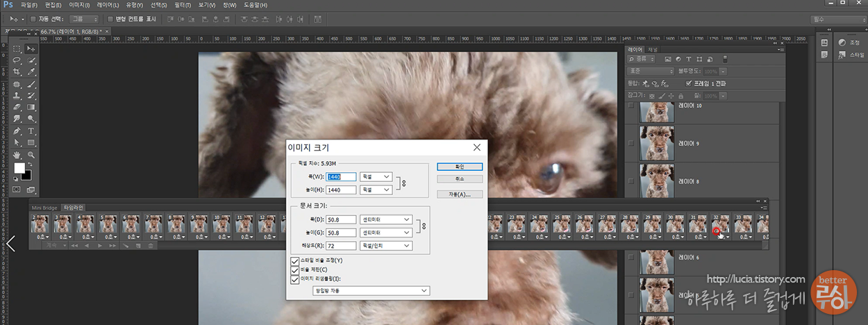Select the History Brush tool
868x325 pixels.
(31, 96)
